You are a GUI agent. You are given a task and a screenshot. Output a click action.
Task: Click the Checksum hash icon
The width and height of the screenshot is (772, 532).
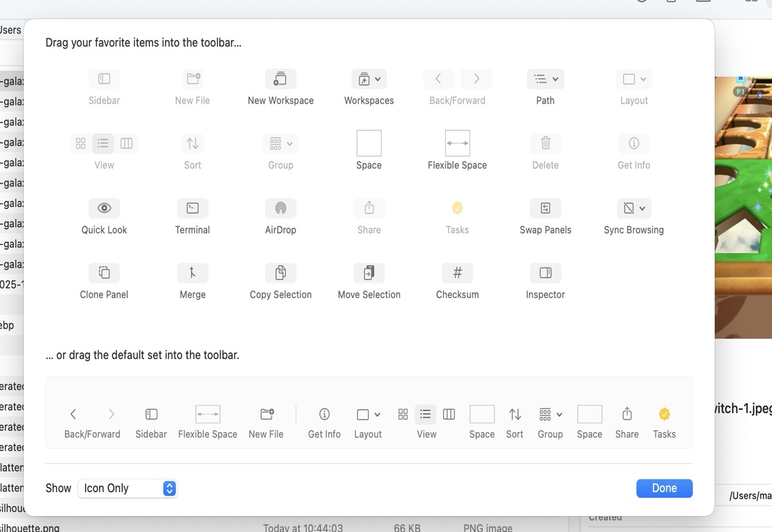tap(457, 273)
